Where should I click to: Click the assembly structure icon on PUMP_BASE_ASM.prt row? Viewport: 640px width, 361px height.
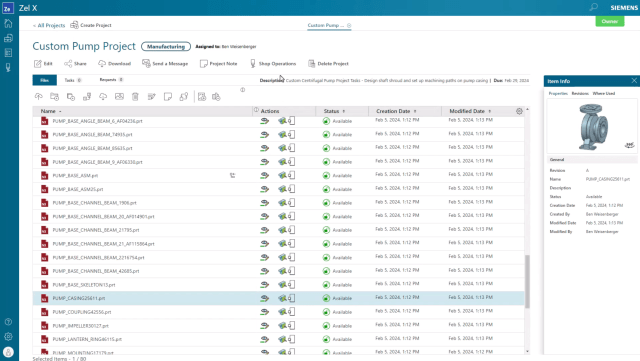[232, 176]
